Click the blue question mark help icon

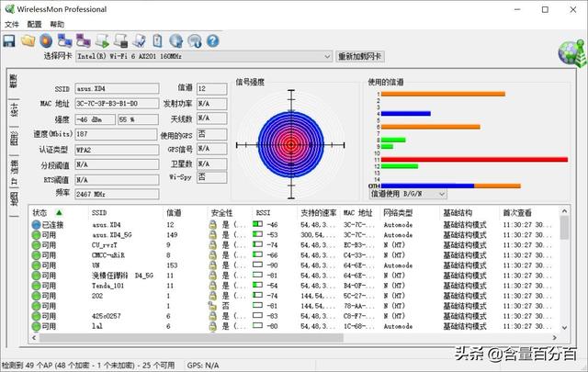pos(212,40)
